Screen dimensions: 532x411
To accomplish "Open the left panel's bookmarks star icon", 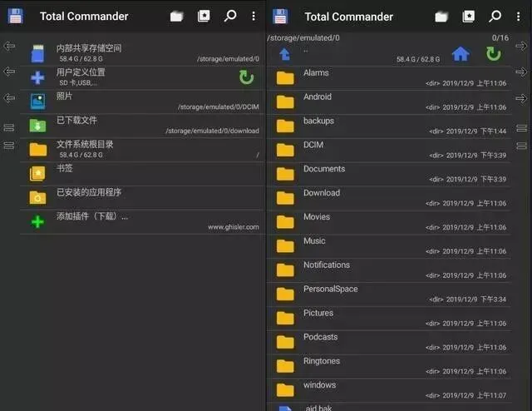I will [x=204, y=16].
